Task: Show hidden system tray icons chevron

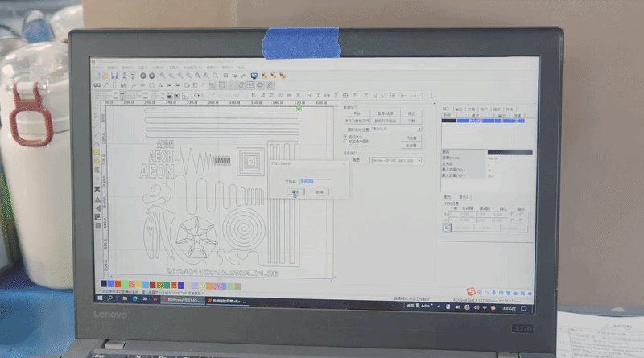Action: 439,307
